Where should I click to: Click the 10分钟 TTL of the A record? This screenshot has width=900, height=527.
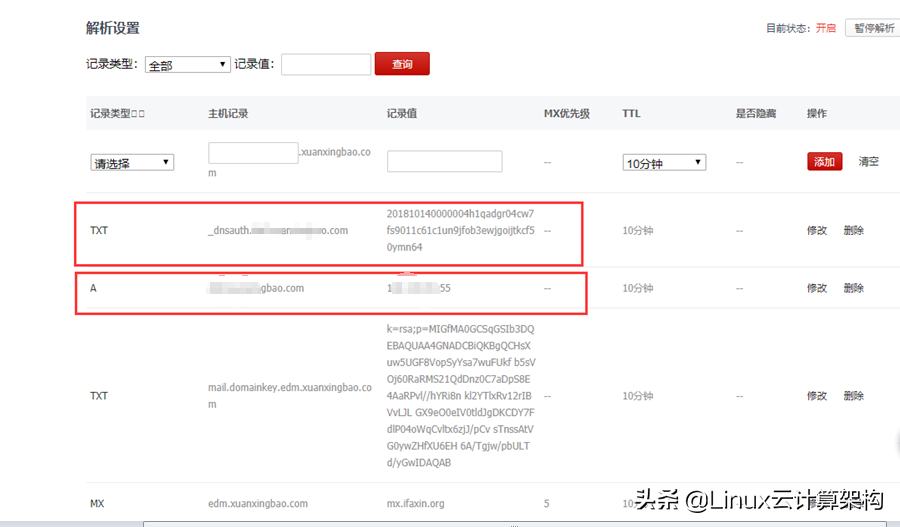pos(638,288)
